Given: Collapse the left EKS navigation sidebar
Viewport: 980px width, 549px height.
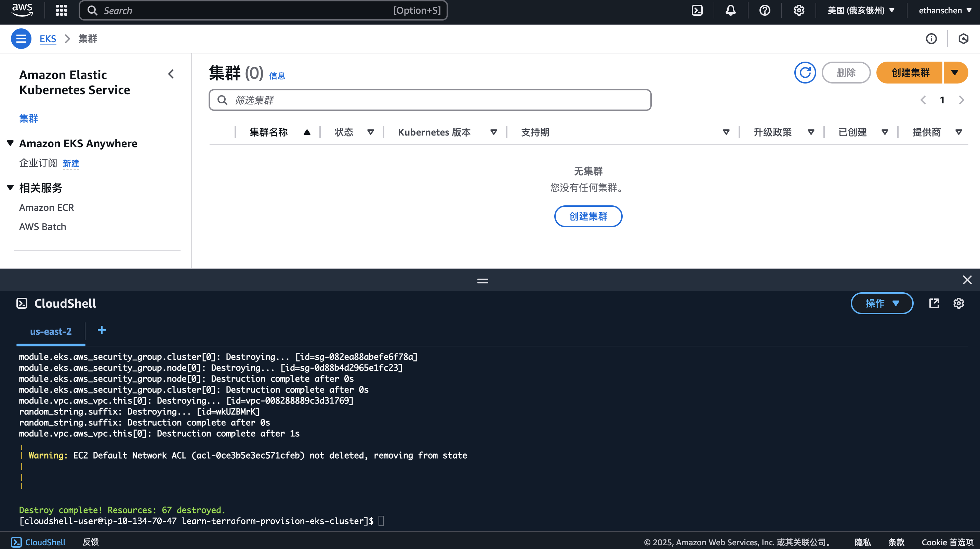Looking at the screenshot, I should point(171,74).
